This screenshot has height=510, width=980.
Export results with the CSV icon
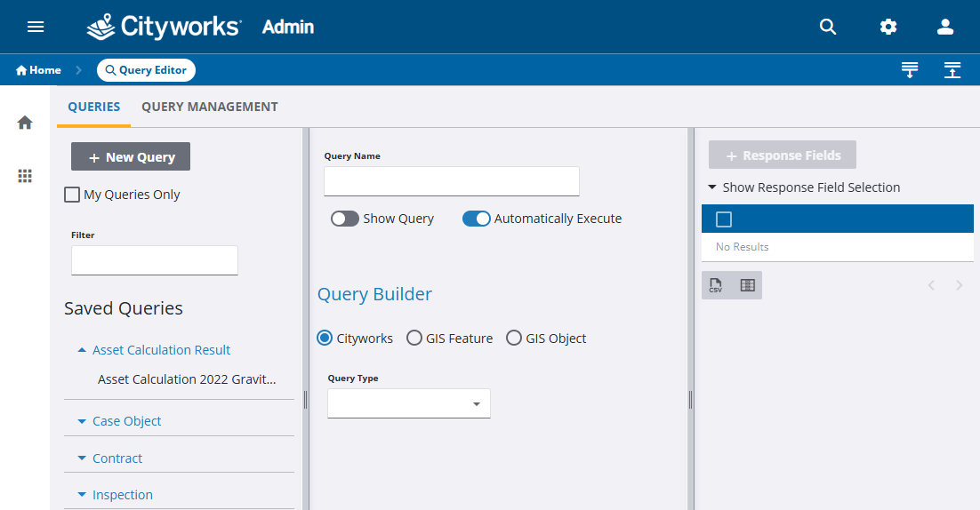[x=716, y=285]
